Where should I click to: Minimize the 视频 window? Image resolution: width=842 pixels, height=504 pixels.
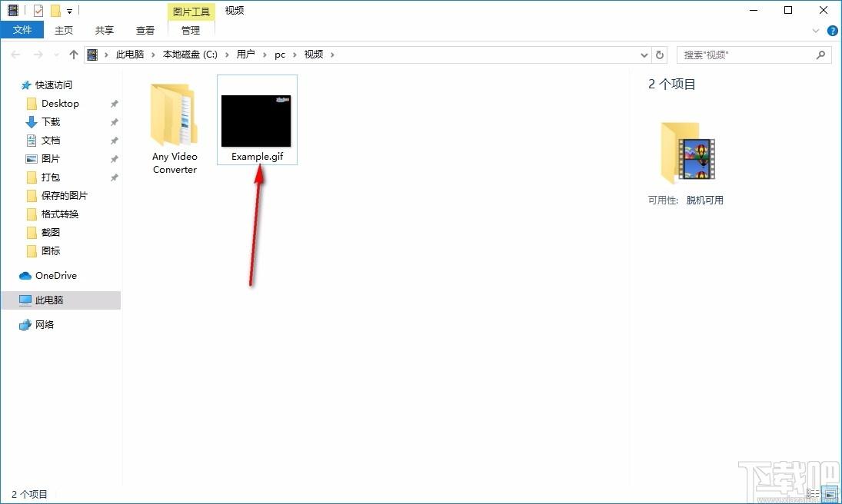754,10
